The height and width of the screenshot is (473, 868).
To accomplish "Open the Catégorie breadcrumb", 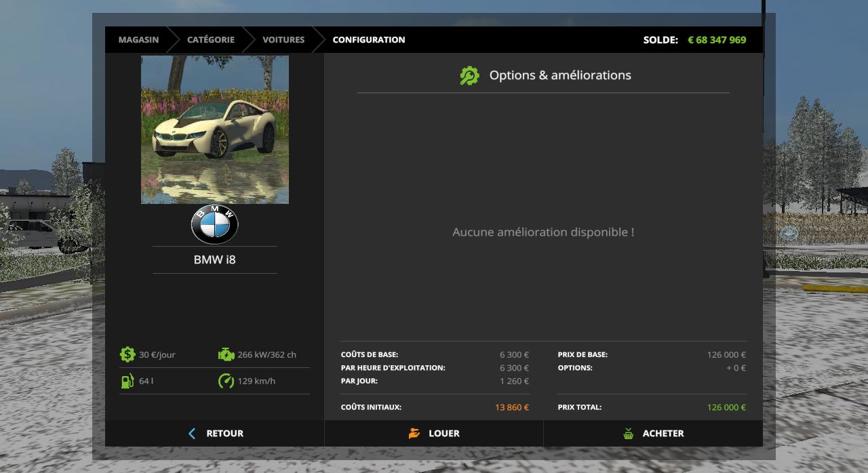I will pyautogui.click(x=211, y=40).
